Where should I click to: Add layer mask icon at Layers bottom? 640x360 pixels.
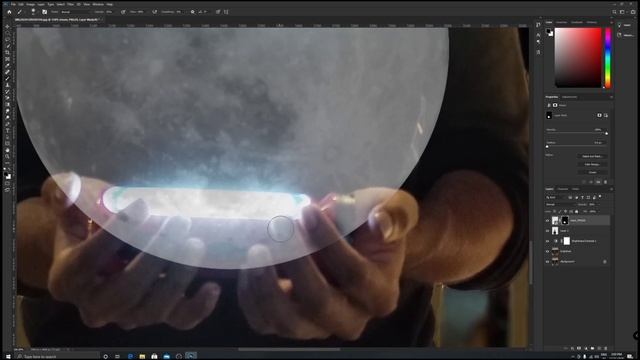tap(579, 348)
